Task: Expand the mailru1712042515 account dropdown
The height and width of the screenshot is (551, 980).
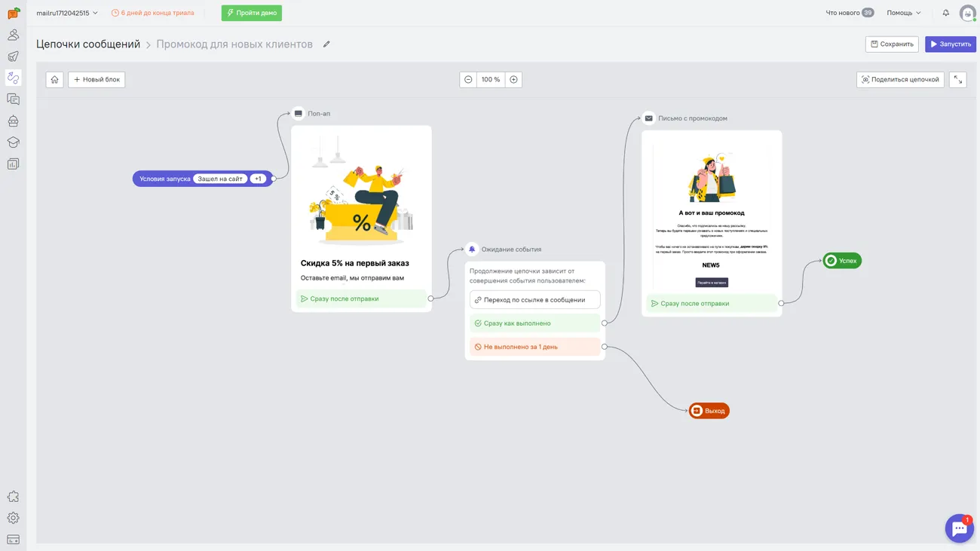Action: pos(67,13)
